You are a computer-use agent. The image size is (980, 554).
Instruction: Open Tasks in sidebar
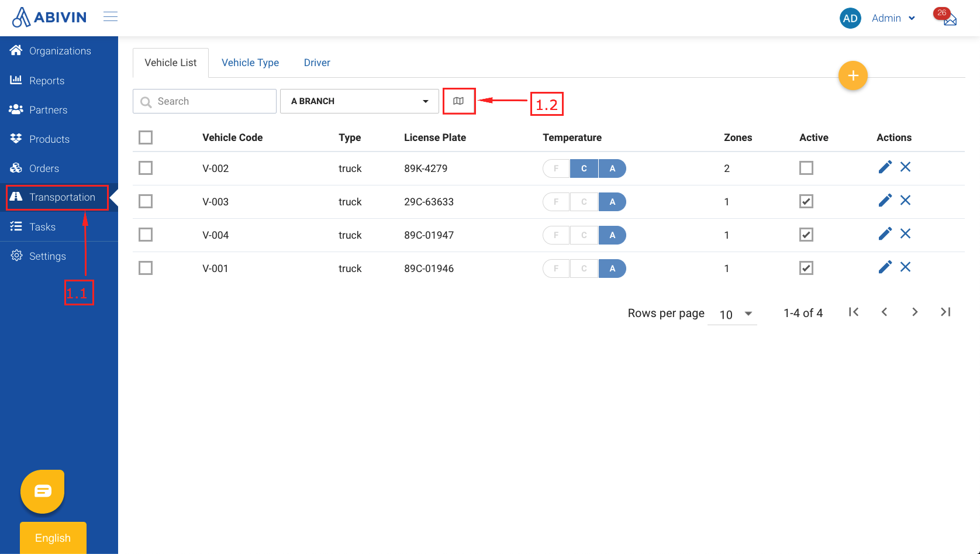[59, 226]
